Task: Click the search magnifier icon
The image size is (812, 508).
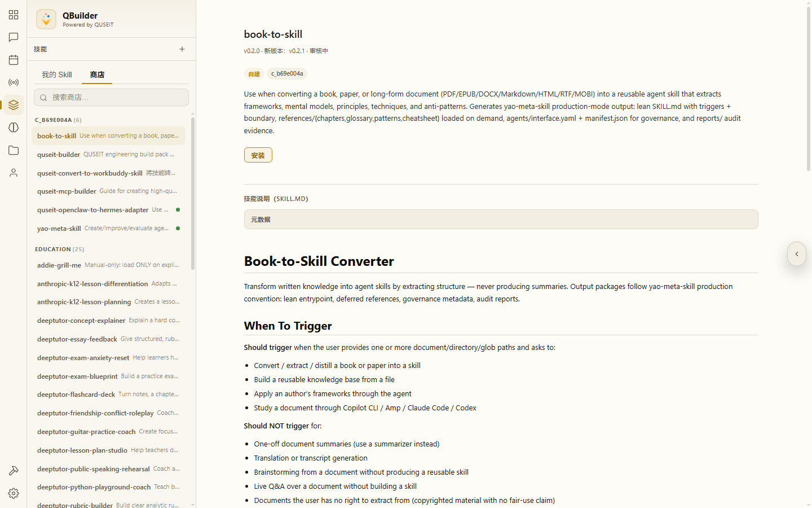Action: 43,98
